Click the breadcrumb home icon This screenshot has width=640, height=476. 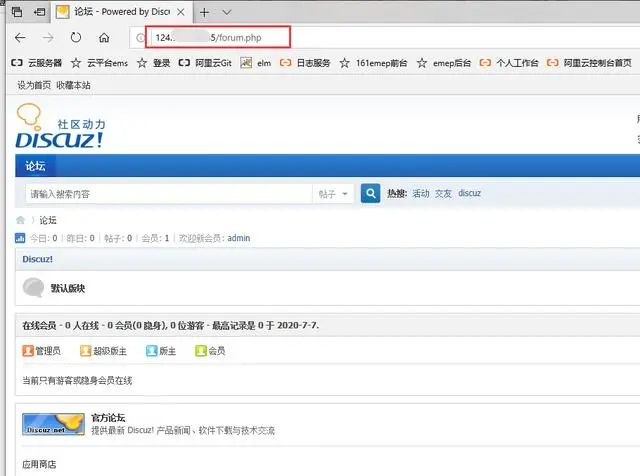20,220
